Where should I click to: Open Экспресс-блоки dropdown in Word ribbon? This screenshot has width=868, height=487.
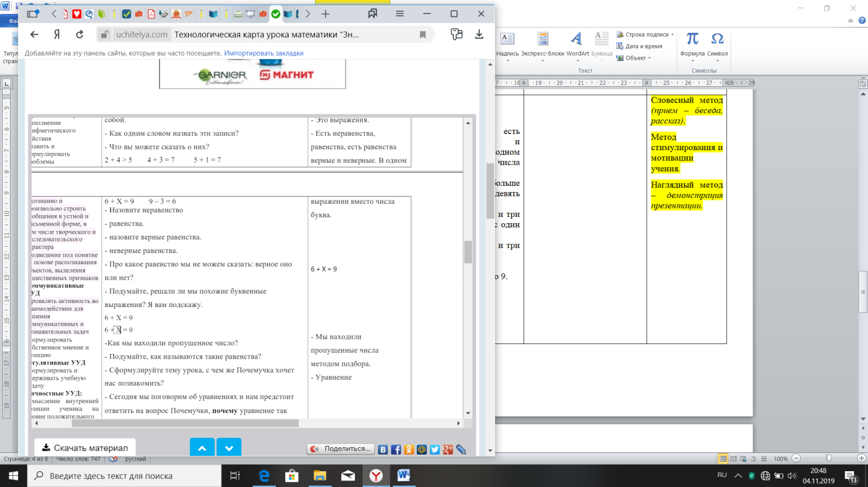(542, 46)
